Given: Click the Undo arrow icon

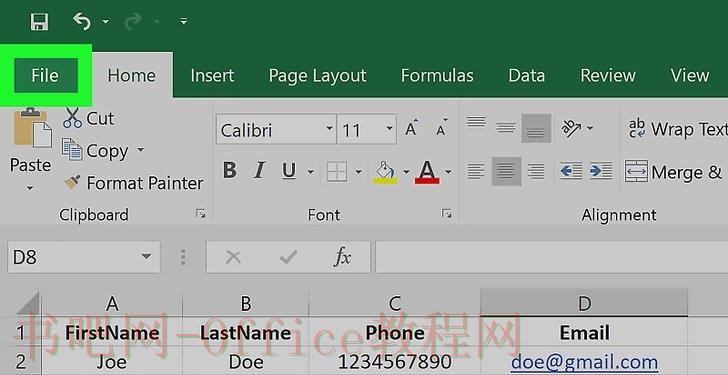Looking at the screenshot, I should pos(82,21).
